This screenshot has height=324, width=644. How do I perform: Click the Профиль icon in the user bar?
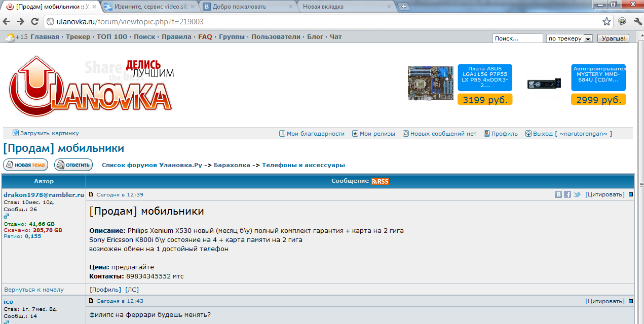pyautogui.click(x=487, y=133)
